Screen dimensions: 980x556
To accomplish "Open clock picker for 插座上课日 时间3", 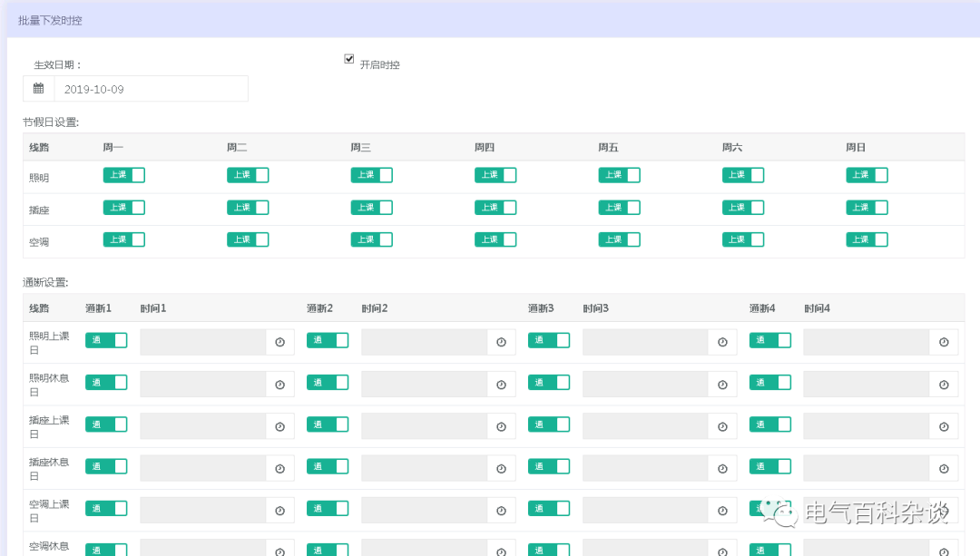I will 722,426.
